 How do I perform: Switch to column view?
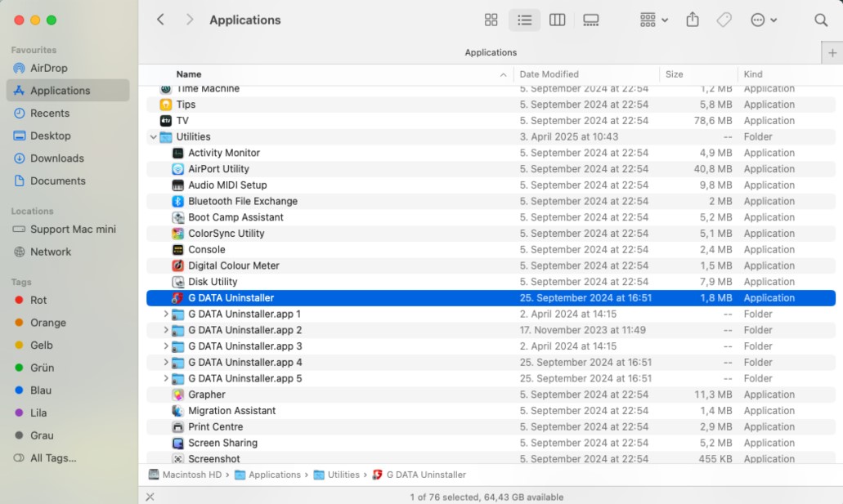[x=557, y=20]
